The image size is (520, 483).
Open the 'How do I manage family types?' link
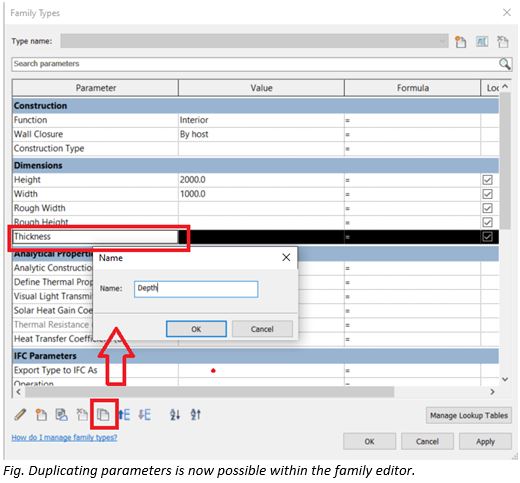coord(64,437)
